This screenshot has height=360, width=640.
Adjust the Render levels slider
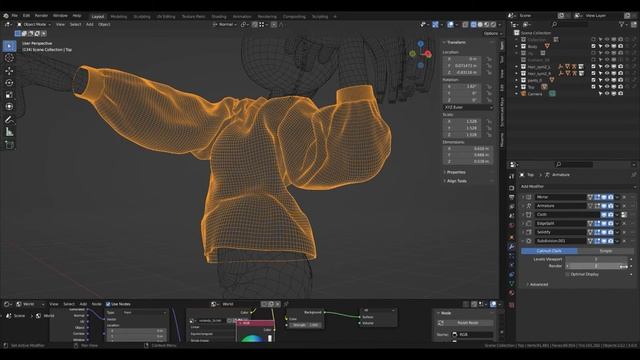coord(597,266)
